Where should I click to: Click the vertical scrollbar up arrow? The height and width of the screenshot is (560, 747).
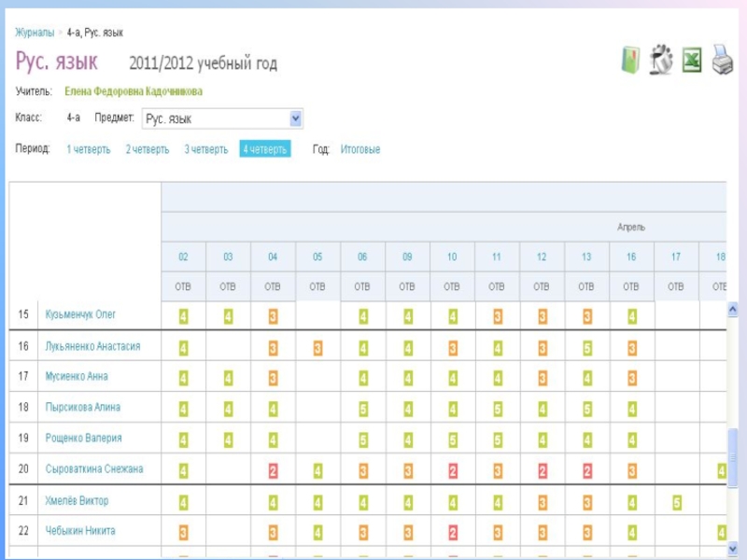[733, 309]
